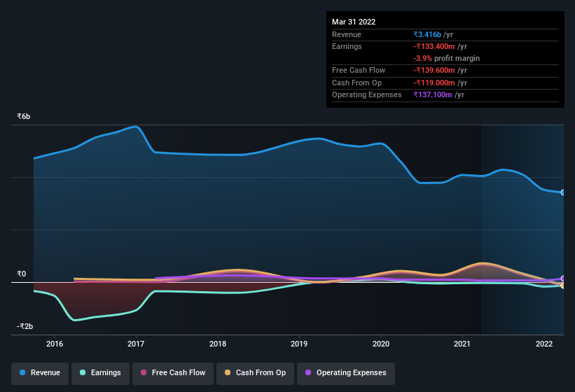Click the -₹139.600m free cash flow value

434,70
